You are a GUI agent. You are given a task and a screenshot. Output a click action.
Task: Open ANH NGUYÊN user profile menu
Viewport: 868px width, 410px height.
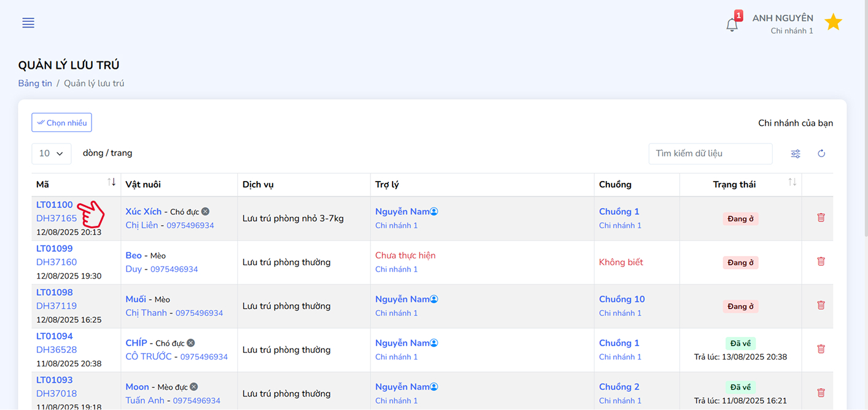click(782, 23)
